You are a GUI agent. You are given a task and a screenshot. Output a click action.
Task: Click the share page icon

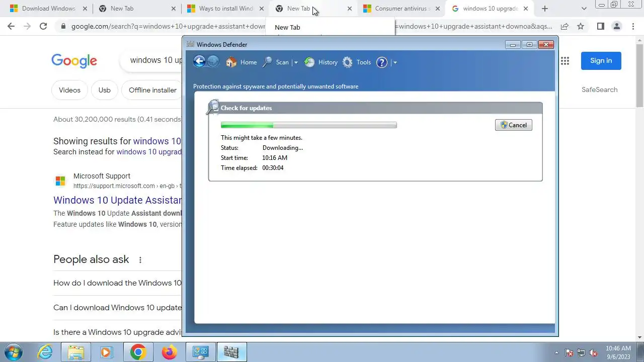pos(565,26)
